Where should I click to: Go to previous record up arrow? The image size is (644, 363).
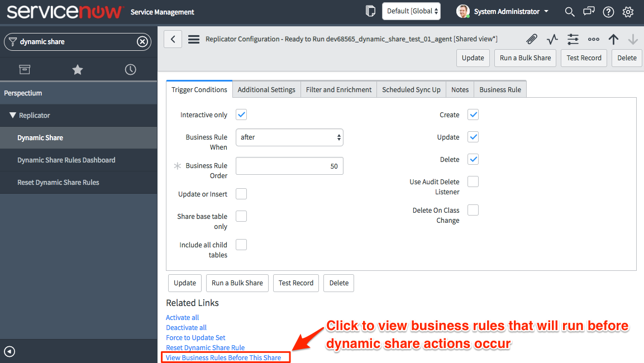point(613,39)
